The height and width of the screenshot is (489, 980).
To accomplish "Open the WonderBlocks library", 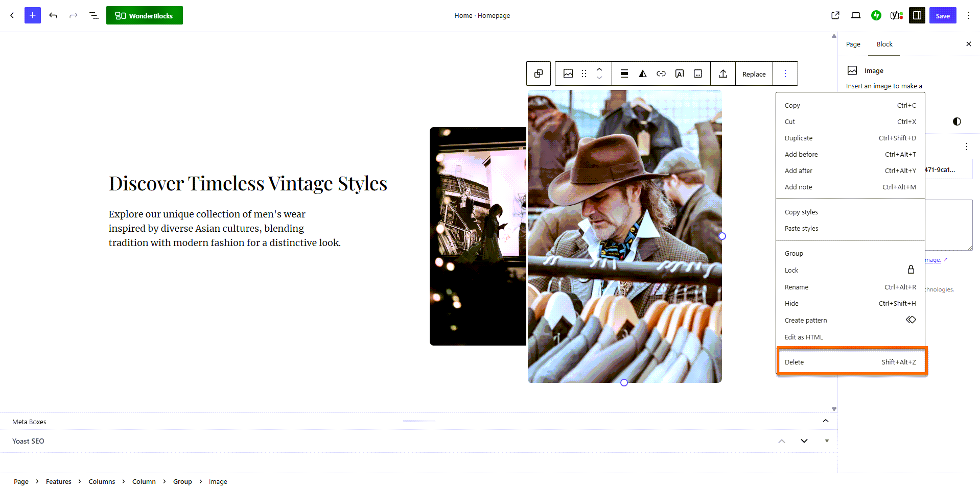I will [x=145, y=15].
